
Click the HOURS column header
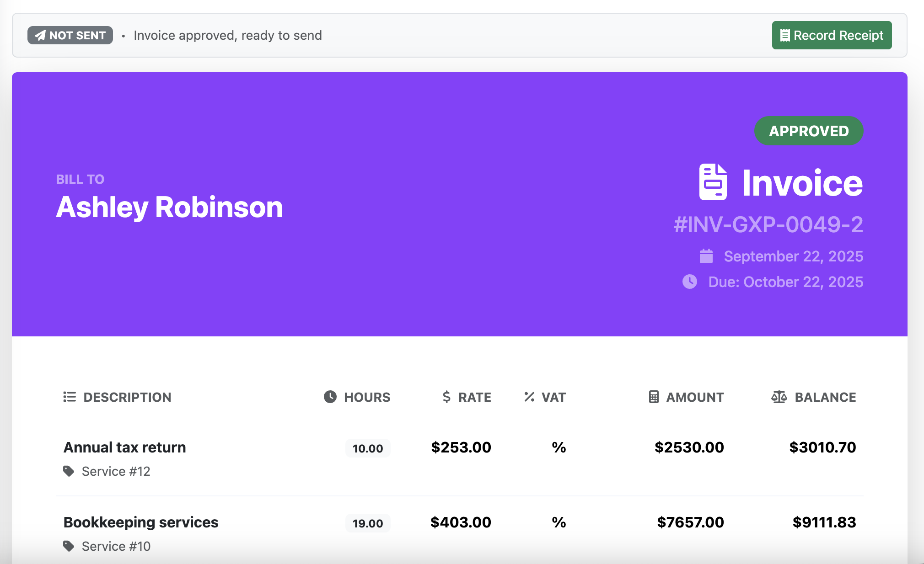tap(367, 397)
